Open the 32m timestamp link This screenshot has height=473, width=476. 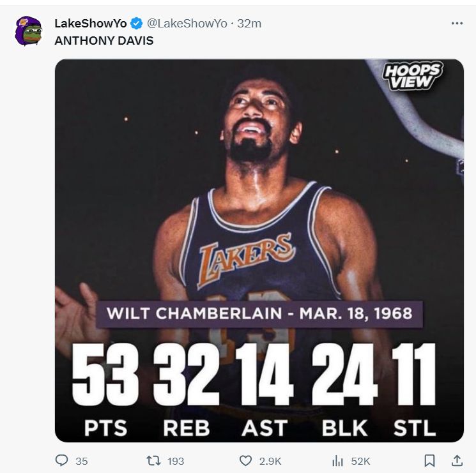[x=249, y=24]
